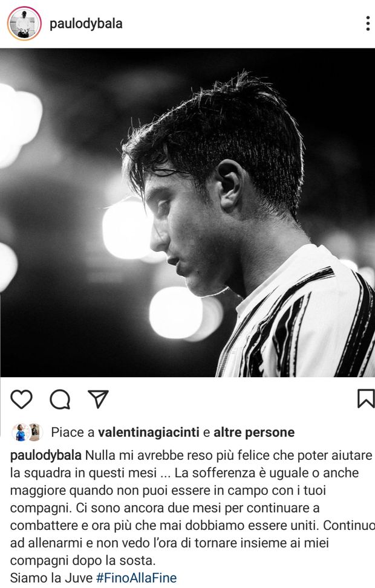Like the post with the heart icon
Screen dimensions: 375x588
click(21, 399)
